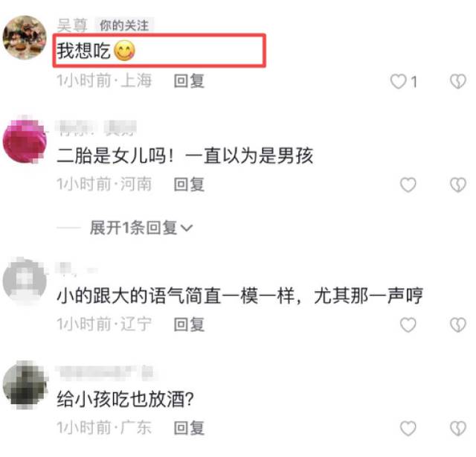Like the 辽宁 comment about 语气
The width and height of the screenshot is (476, 457).
pos(408,325)
